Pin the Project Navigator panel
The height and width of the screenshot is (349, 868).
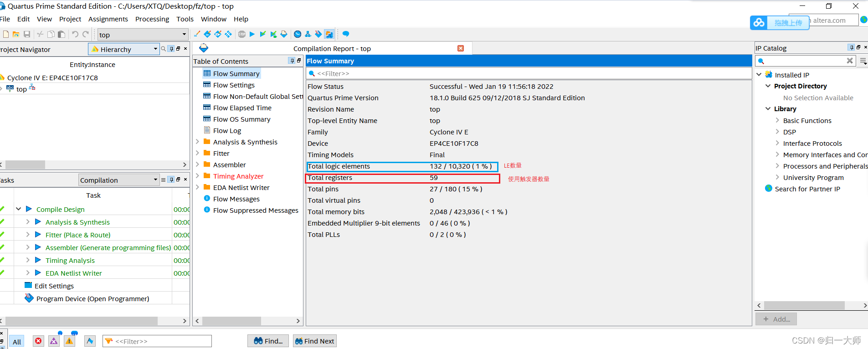click(171, 49)
